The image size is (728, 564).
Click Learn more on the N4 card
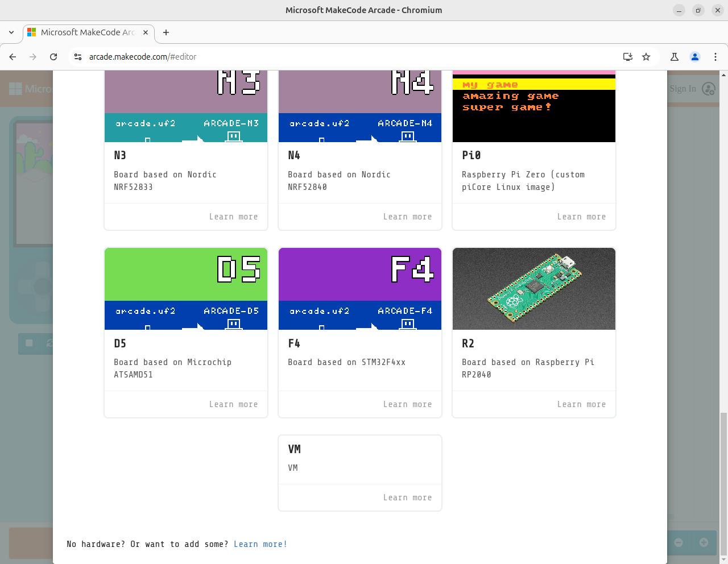407,217
